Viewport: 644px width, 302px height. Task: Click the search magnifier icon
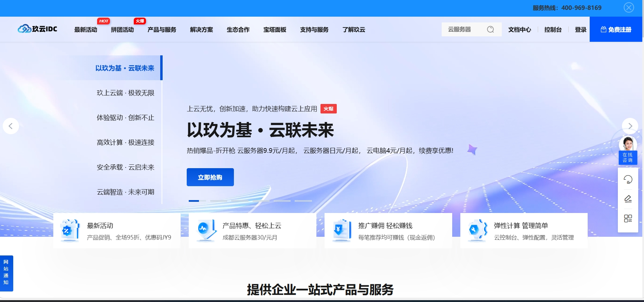click(490, 30)
